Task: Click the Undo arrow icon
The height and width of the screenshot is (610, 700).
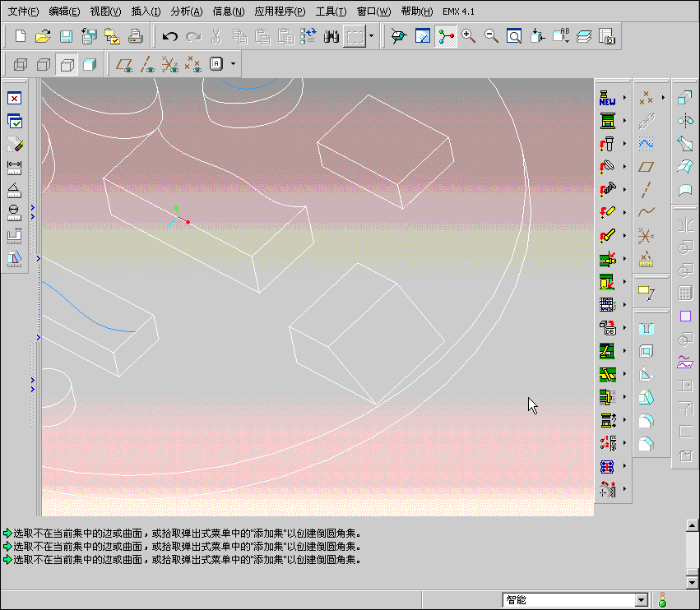Action: 170,36
